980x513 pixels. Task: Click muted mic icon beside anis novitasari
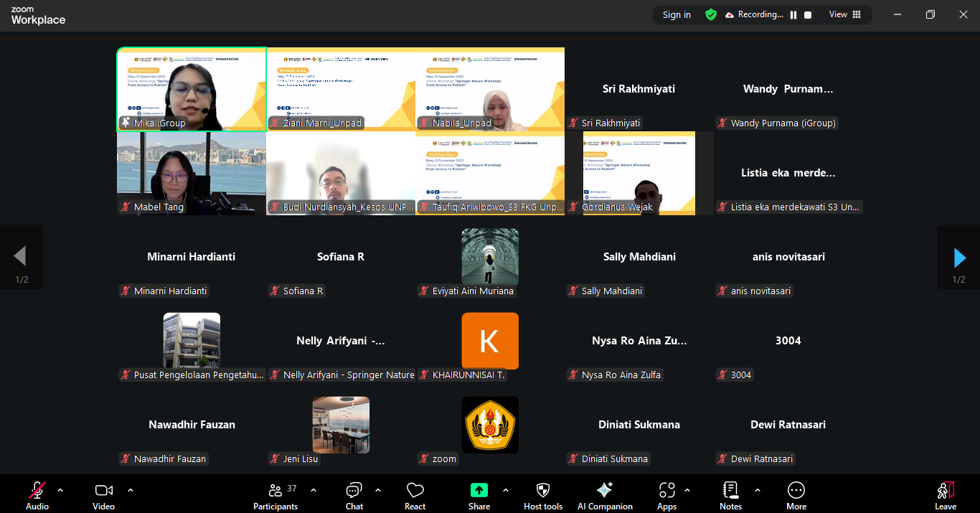pyautogui.click(x=722, y=291)
